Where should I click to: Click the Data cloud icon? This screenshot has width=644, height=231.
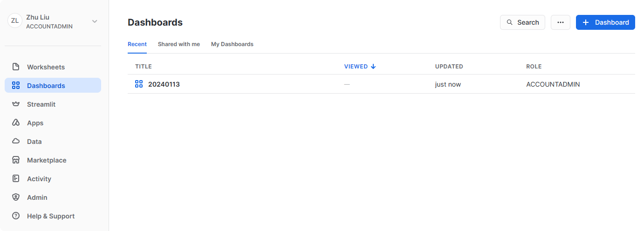(16, 142)
